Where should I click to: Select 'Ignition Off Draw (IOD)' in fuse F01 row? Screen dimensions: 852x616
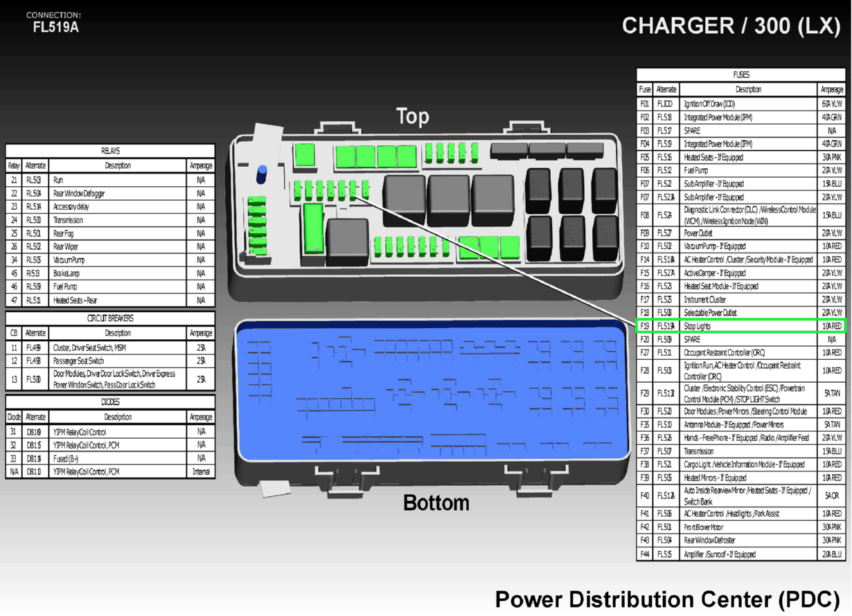click(x=709, y=104)
